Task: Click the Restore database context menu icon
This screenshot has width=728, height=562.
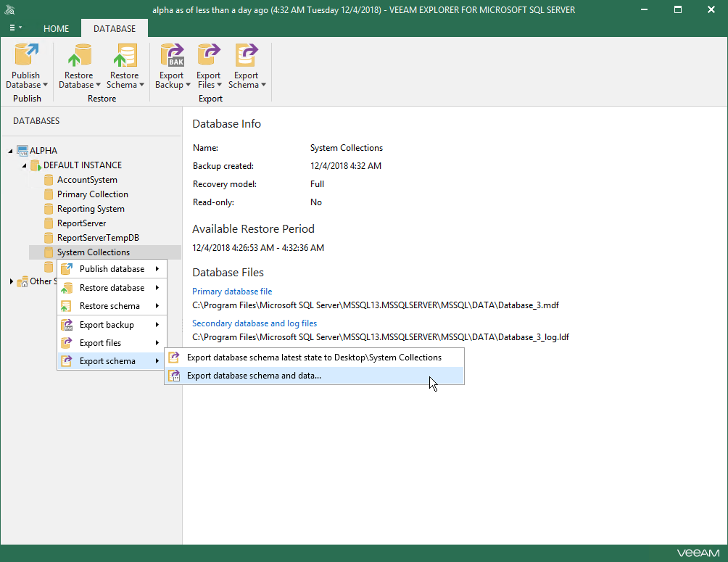Action: point(67,288)
